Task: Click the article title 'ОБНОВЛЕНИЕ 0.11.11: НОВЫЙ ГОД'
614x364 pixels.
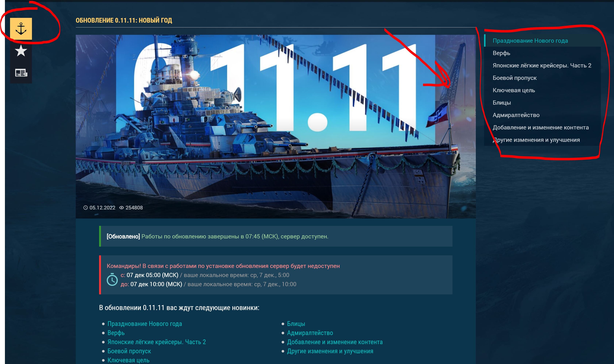Action: (x=124, y=20)
